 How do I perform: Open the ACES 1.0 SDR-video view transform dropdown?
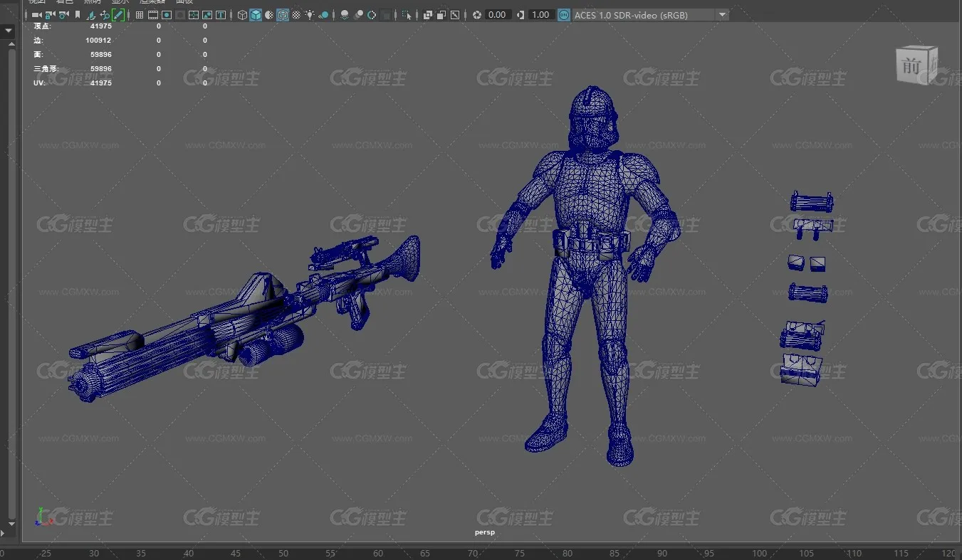[x=650, y=14]
